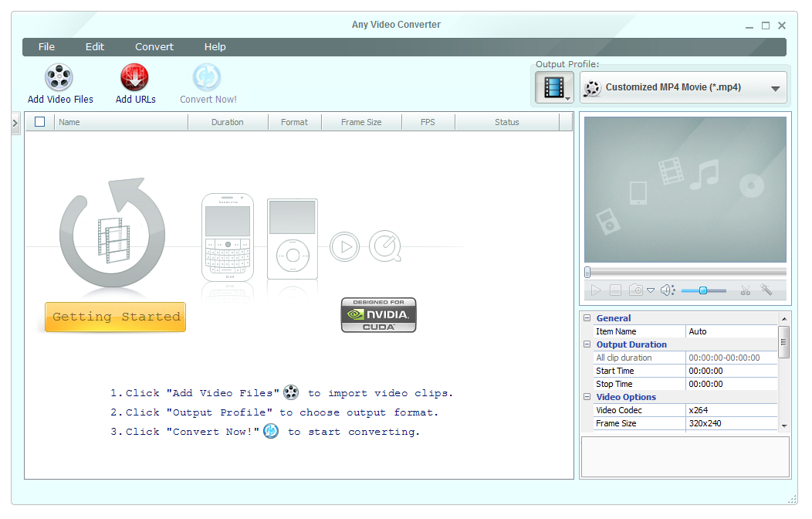Click the description box below properties
Screen dimensions: 812x519
pos(685,457)
